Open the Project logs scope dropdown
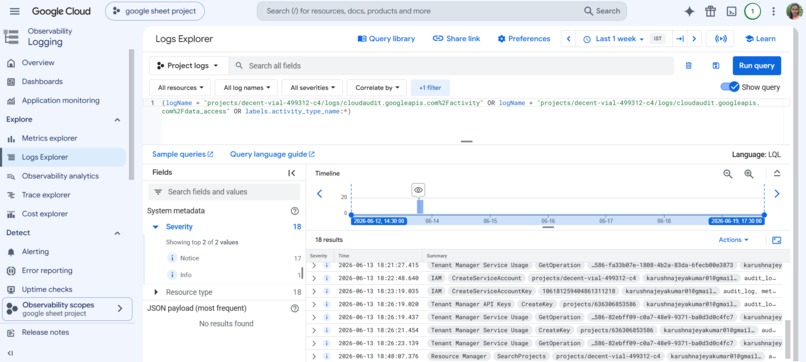This screenshot has width=806, height=362. click(188, 66)
